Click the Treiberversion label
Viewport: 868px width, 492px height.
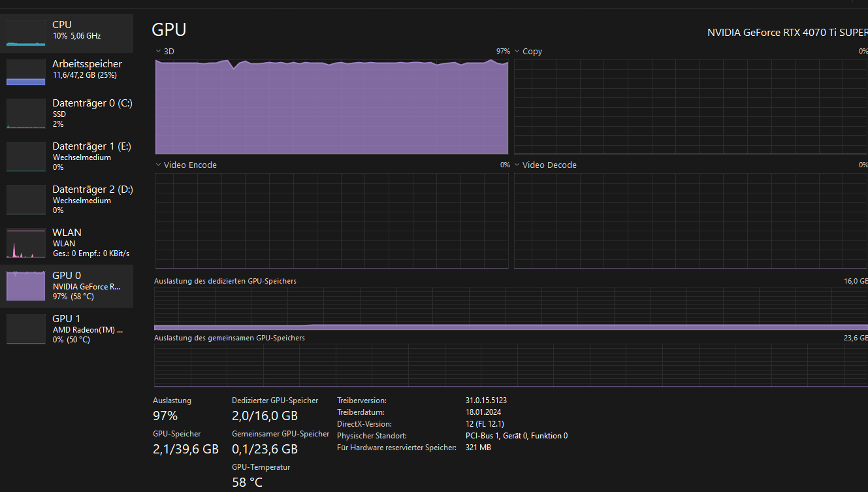coord(362,401)
